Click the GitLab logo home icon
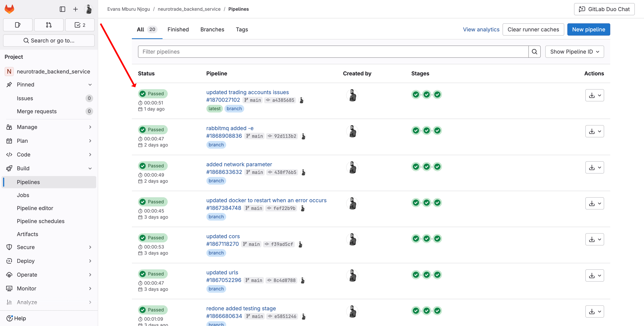Viewport: 644px width, 326px height. (x=10, y=9)
